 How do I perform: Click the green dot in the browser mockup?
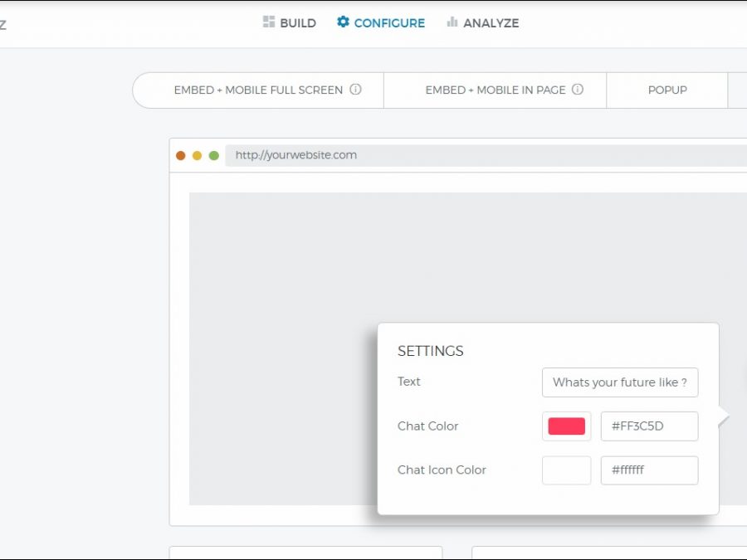coord(213,155)
